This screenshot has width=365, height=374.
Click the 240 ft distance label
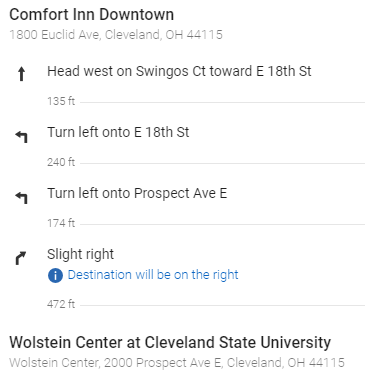pos(61,162)
